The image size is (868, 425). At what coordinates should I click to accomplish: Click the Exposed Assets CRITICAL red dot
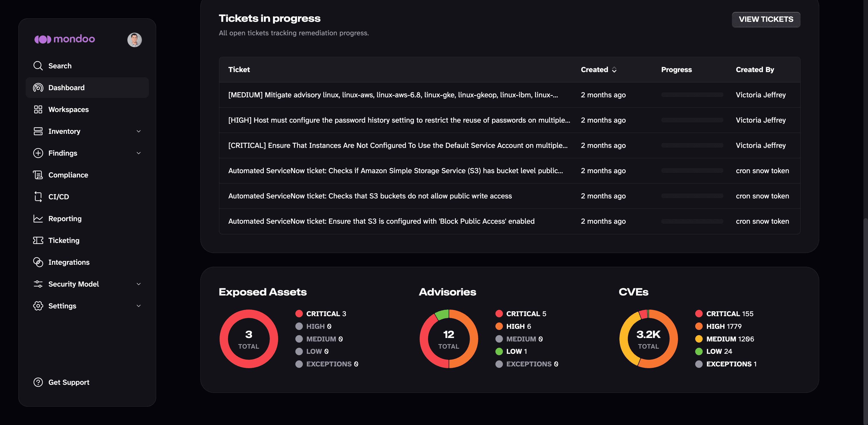coord(299,314)
